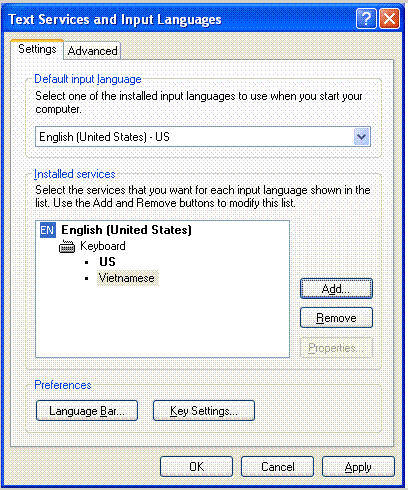Click the Keyboard node label
408x490 pixels.
tap(103, 246)
